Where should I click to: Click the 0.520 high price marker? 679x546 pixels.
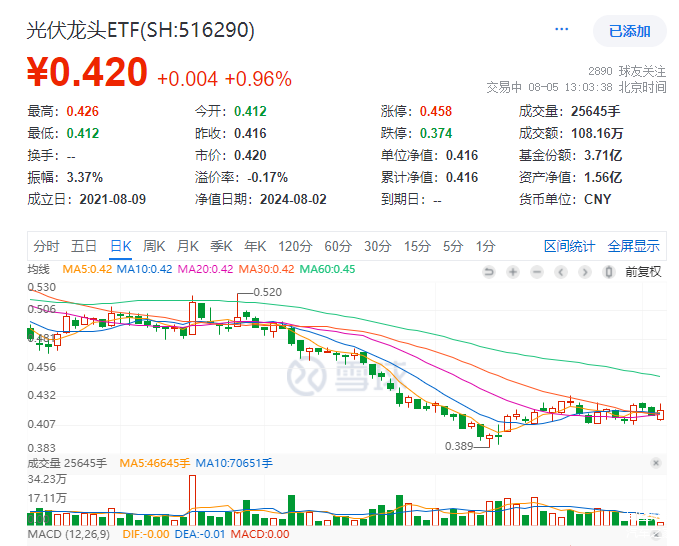tap(267, 292)
